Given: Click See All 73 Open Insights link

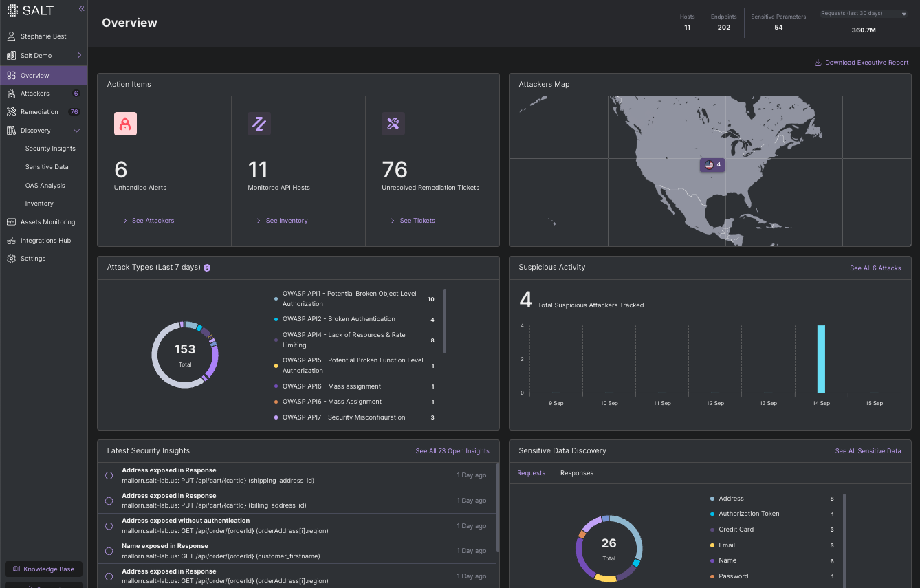Looking at the screenshot, I should tap(452, 451).
